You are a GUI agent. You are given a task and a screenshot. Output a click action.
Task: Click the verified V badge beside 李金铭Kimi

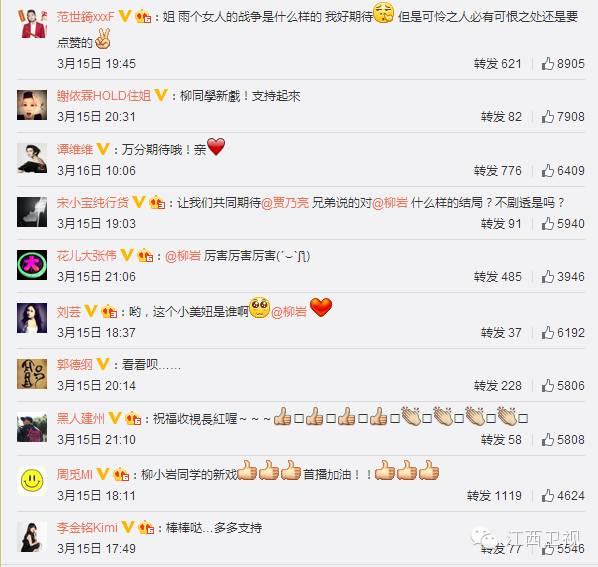128,527
